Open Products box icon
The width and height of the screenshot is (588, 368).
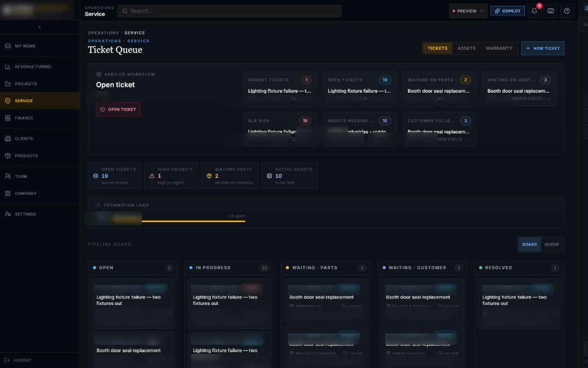7,156
